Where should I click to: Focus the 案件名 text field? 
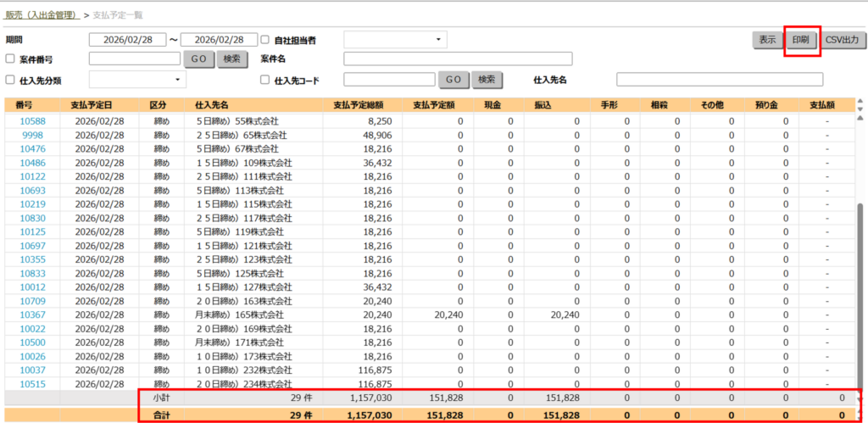[x=458, y=59]
